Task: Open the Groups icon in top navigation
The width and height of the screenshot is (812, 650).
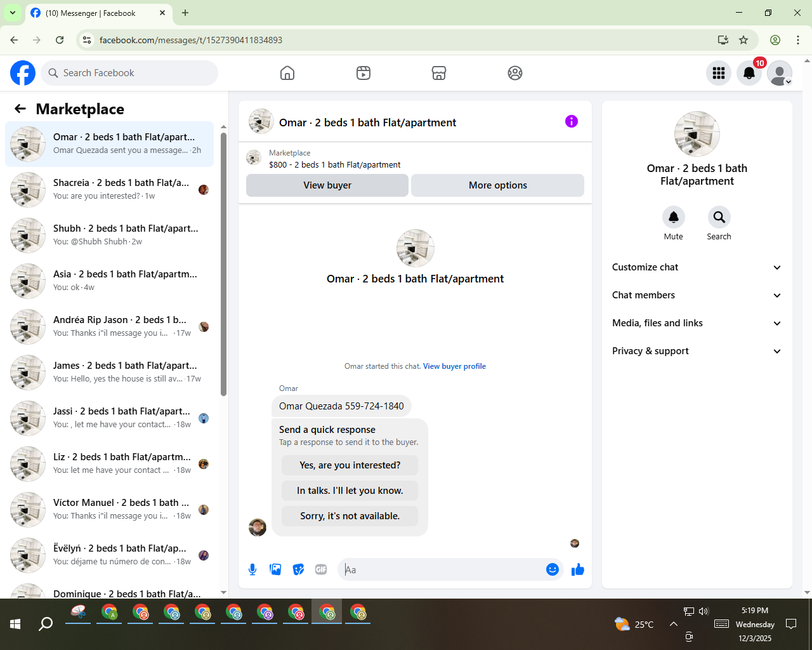Action: (x=515, y=73)
